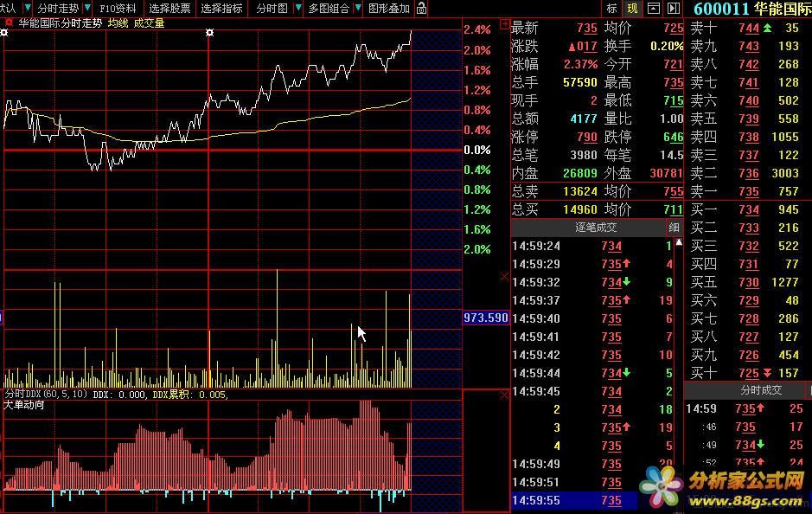
Task: Click the red up arrow on tick row 3
Action: pyautogui.click(x=627, y=427)
